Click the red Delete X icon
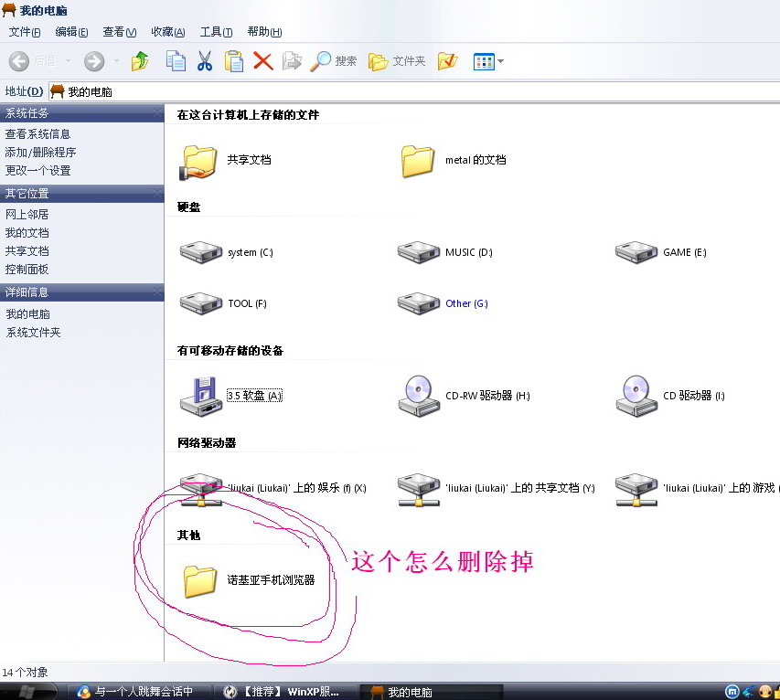This screenshot has width=780, height=700. (x=262, y=61)
